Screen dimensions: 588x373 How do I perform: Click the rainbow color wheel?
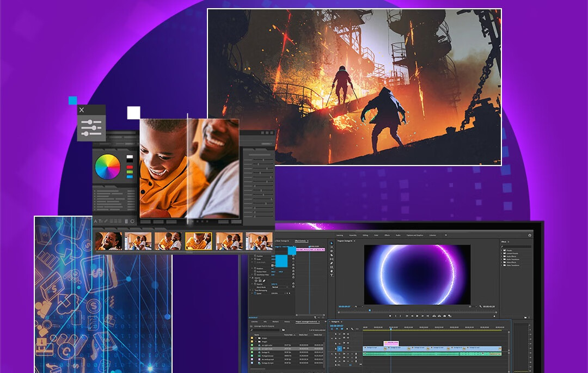click(x=108, y=167)
